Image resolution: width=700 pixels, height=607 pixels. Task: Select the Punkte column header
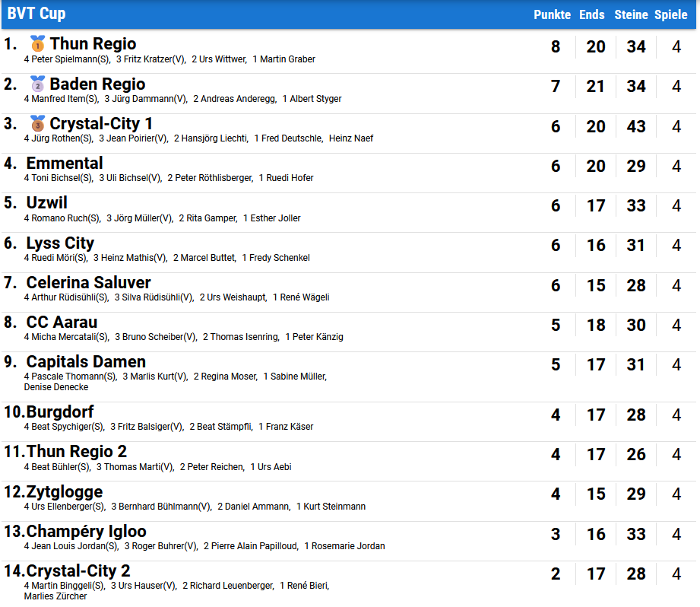(553, 14)
